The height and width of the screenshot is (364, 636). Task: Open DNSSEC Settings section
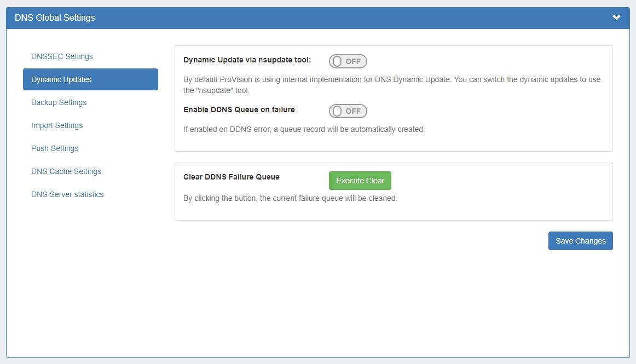pyautogui.click(x=62, y=56)
